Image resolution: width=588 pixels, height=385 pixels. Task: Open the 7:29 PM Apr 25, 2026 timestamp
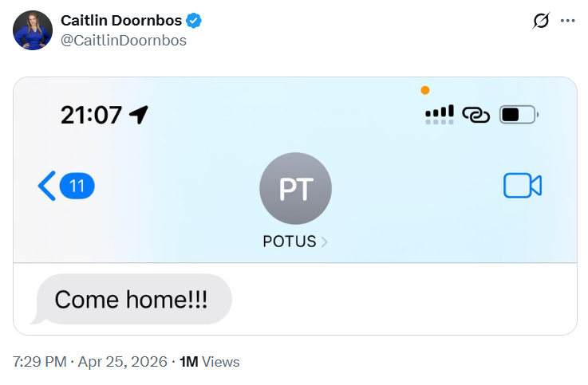pos(90,362)
